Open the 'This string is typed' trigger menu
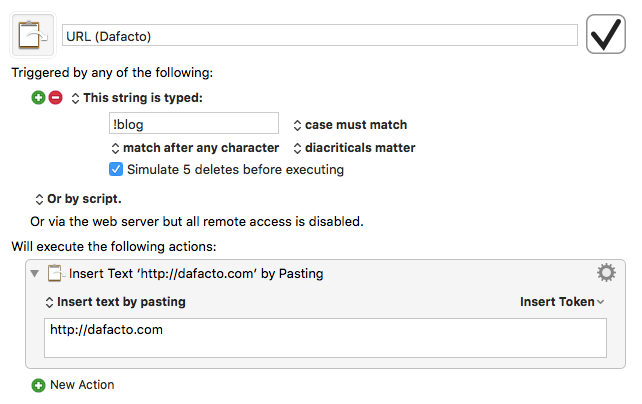 click(137, 98)
